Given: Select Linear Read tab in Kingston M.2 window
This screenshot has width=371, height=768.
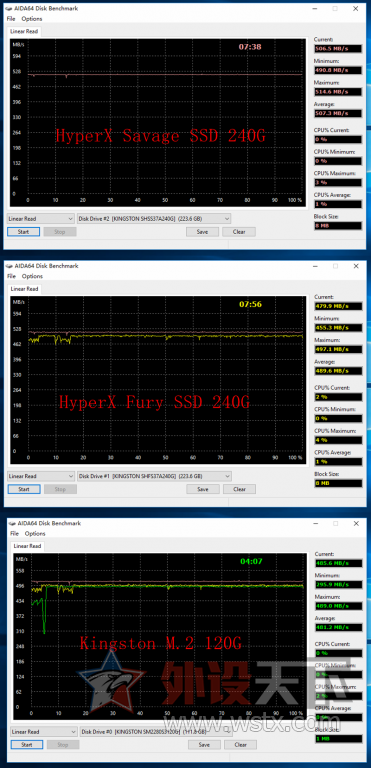Looking at the screenshot, I should tap(27, 546).
